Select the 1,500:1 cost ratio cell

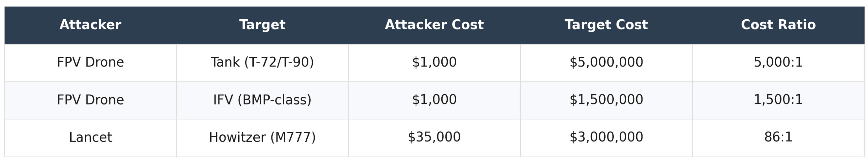[778, 99]
